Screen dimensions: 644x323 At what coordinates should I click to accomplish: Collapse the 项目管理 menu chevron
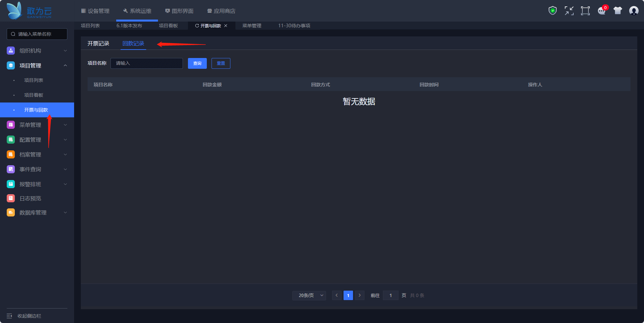(65, 65)
